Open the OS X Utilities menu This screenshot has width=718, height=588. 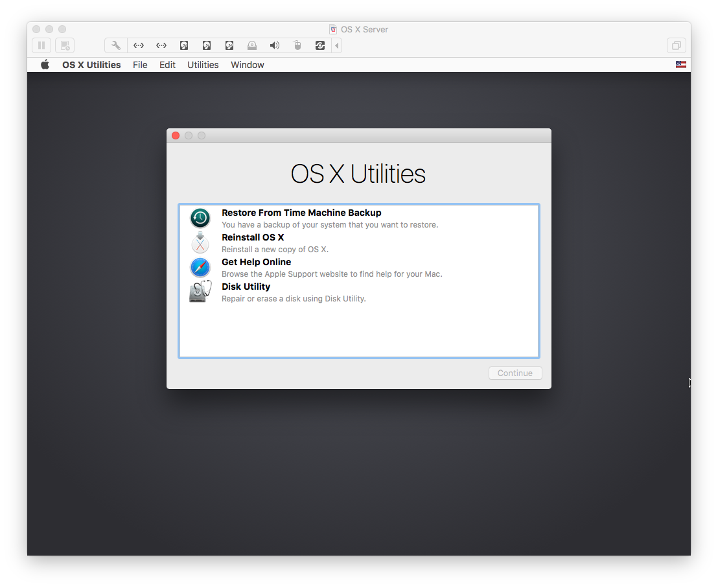[91, 65]
